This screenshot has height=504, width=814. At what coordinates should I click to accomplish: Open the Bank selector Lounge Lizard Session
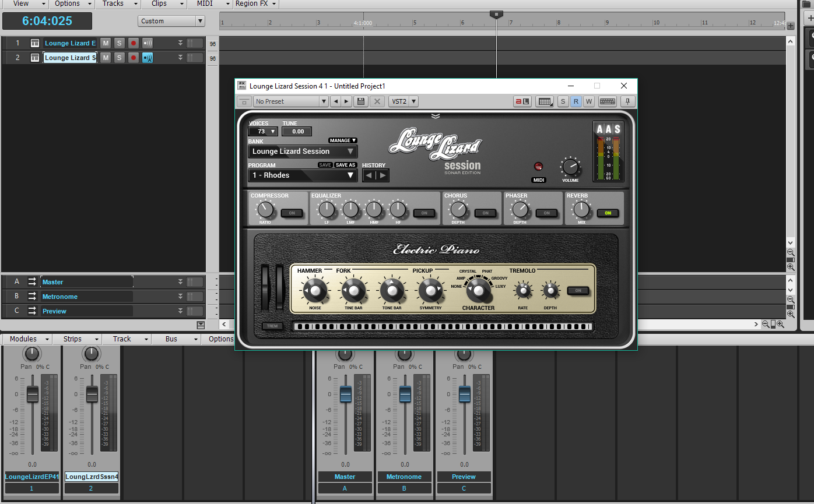coord(303,151)
